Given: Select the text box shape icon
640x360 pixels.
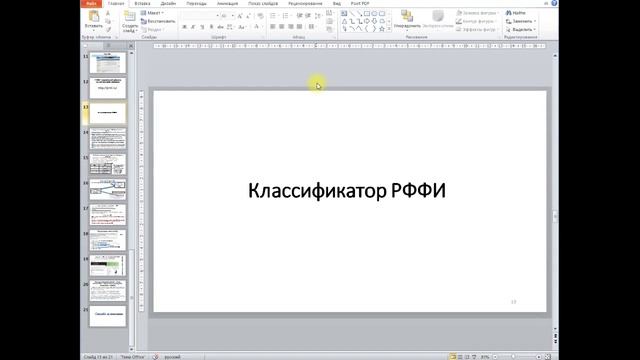Looking at the screenshot, I should [344, 13].
